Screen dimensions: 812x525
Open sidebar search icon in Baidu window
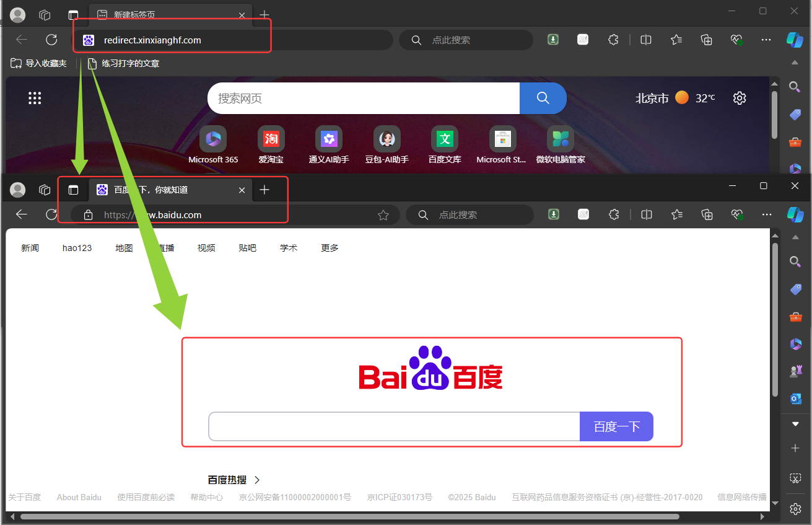[x=795, y=262]
